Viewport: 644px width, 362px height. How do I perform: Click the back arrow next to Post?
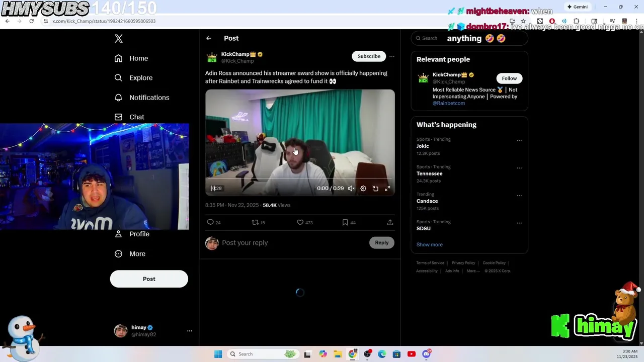coord(209,38)
